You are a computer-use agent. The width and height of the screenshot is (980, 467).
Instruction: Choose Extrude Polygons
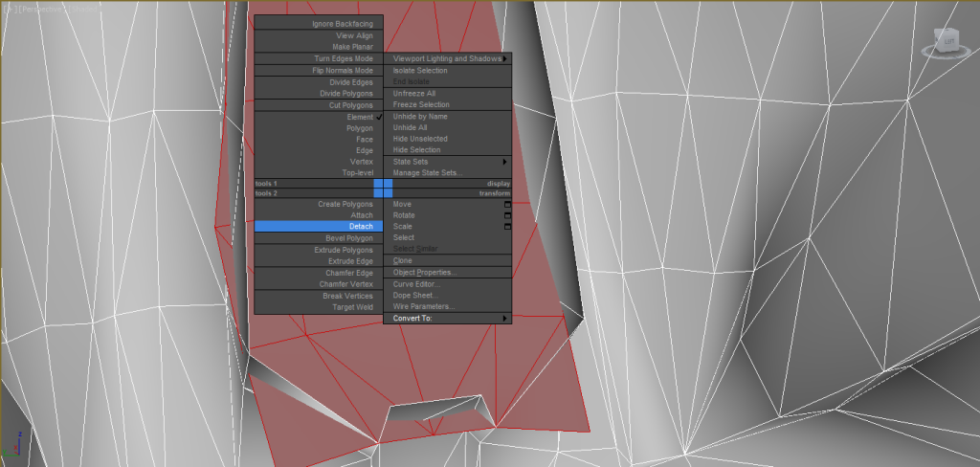319,250
